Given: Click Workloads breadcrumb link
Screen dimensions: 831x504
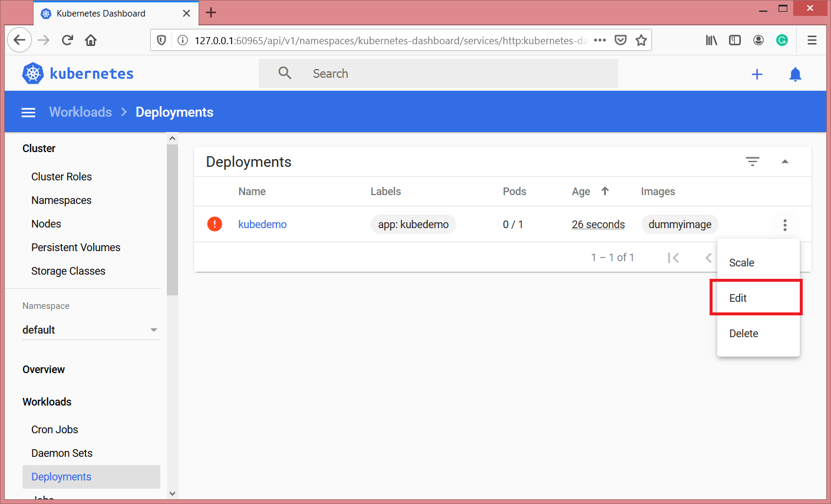Looking at the screenshot, I should click(x=81, y=112).
